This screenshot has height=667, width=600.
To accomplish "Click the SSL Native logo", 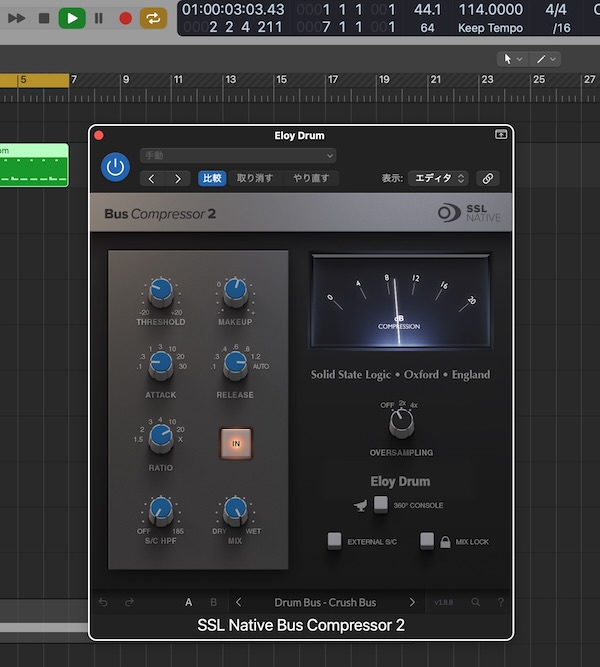I will coord(469,213).
